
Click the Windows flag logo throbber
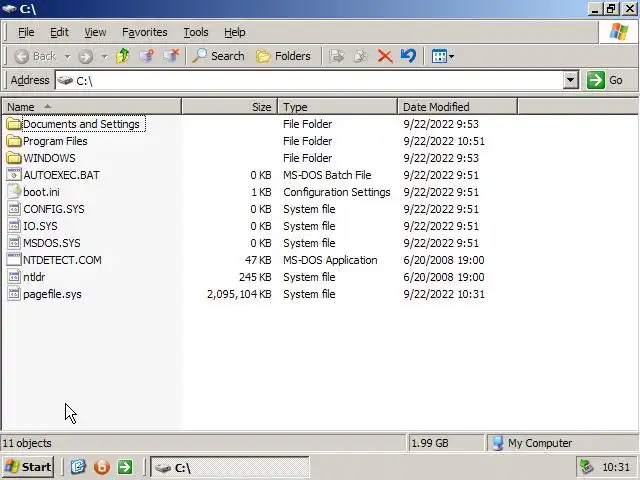618,32
